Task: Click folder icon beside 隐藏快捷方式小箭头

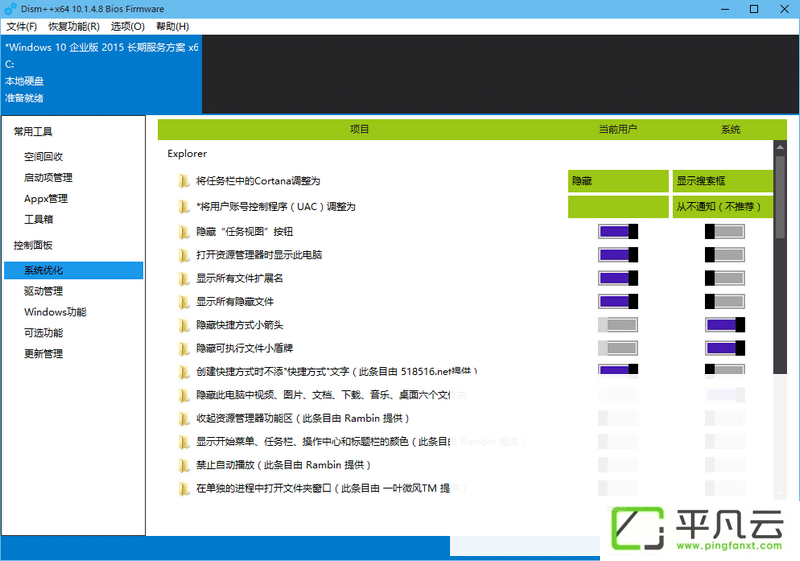Action: [184, 325]
